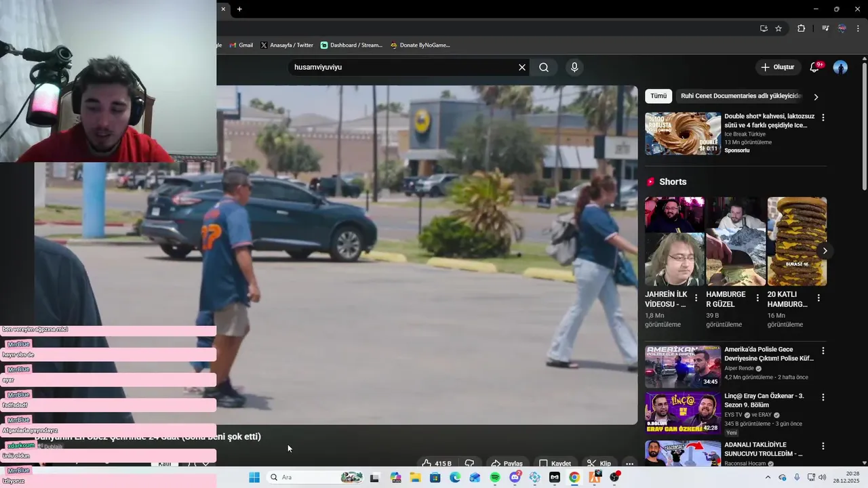Open Task View on the taskbar

374,477
